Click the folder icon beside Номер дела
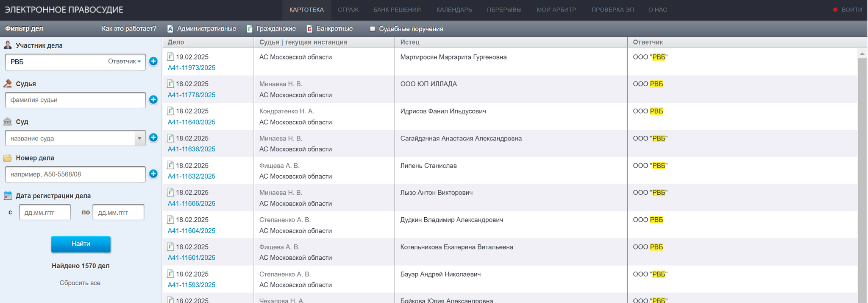Viewport: 868px width, 303px height. [8, 158]
